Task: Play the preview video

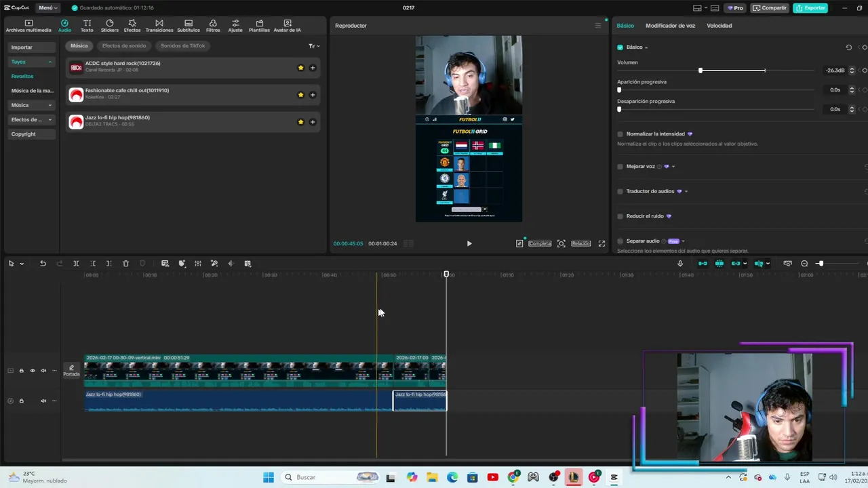Action: [469, 243]
